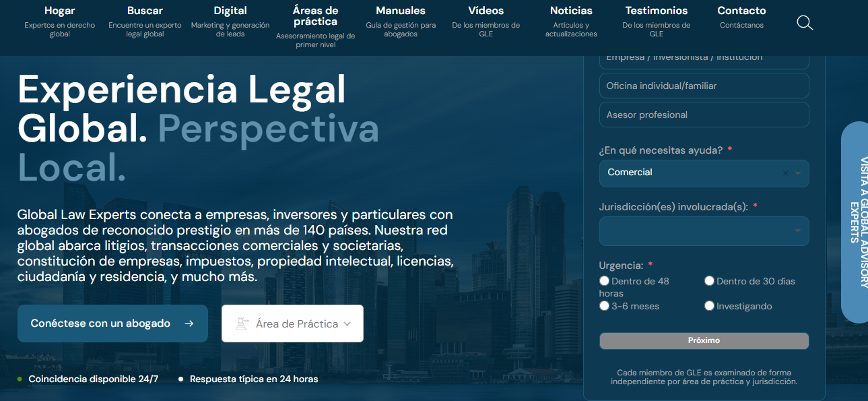This screenshot has height=401, width=868.
Task: Choose Dentro de 30 días option
Action: pos(709,280)
